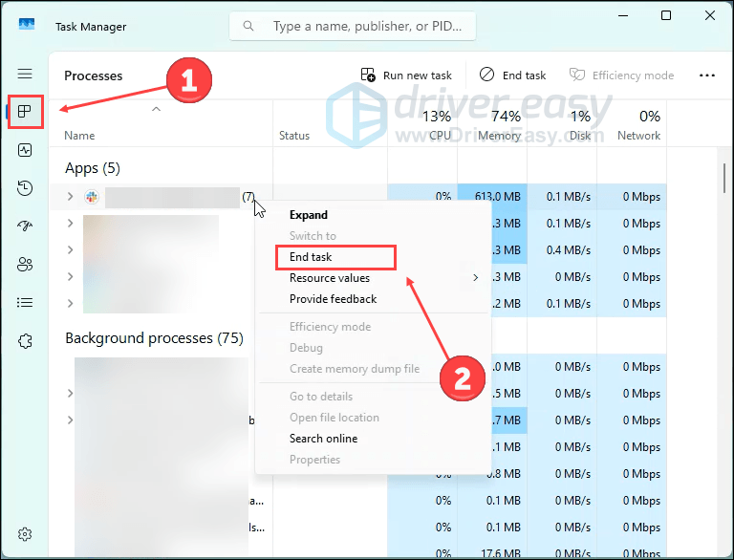Open the hamburger navigation menu
The image size is (734, 560).
(25, 74)
